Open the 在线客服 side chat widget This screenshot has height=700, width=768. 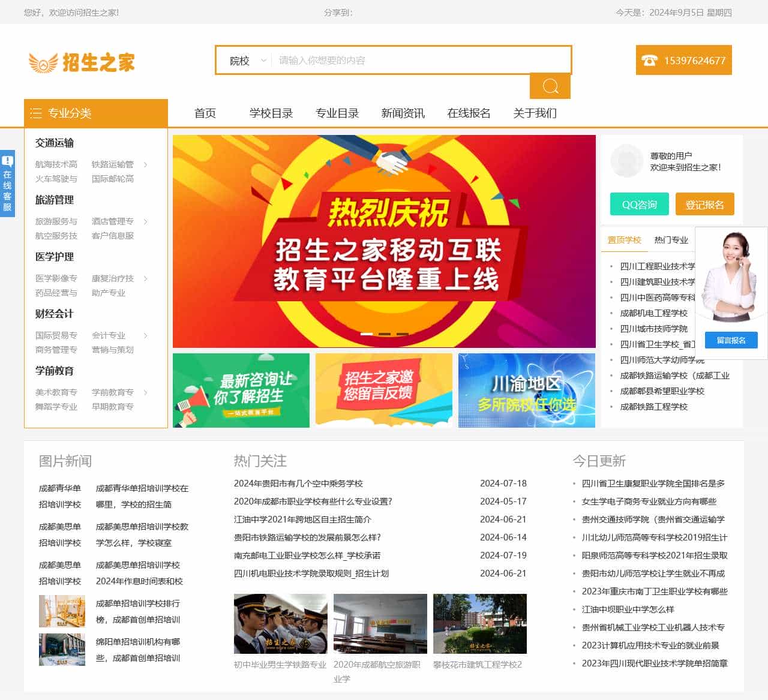click(7, 184)
